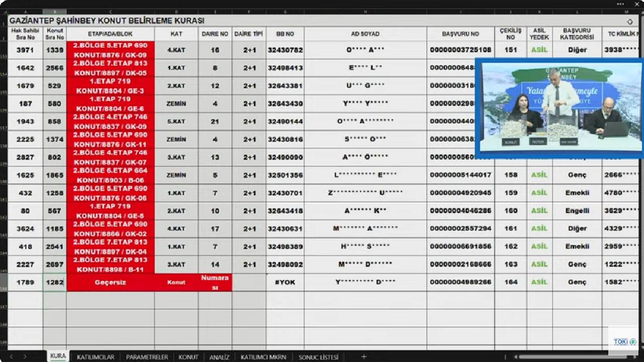
Task: Click the DAİRE NO header cell
Action: pos(215,34)
